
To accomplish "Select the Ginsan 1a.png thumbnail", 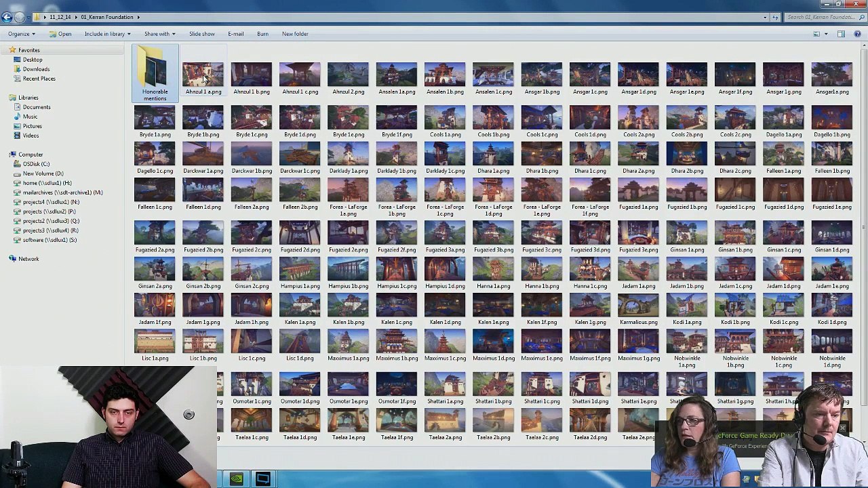I will (687, 233).
